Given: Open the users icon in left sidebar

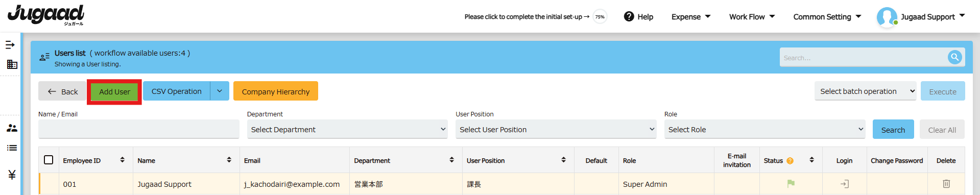Looking at the screenshot, I should (x=12, y=128).
